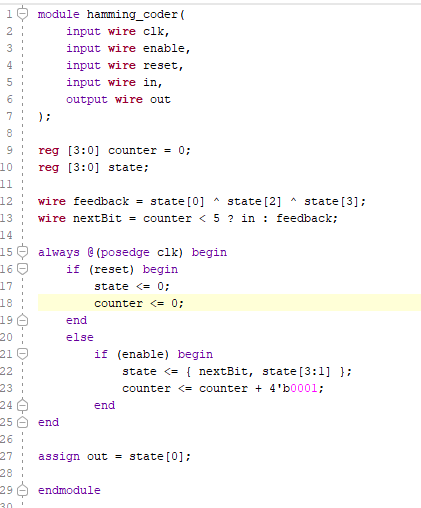Click the 'else' keyword on line 20
Viewport: 421px width, 508px height.
click(80, 337)
